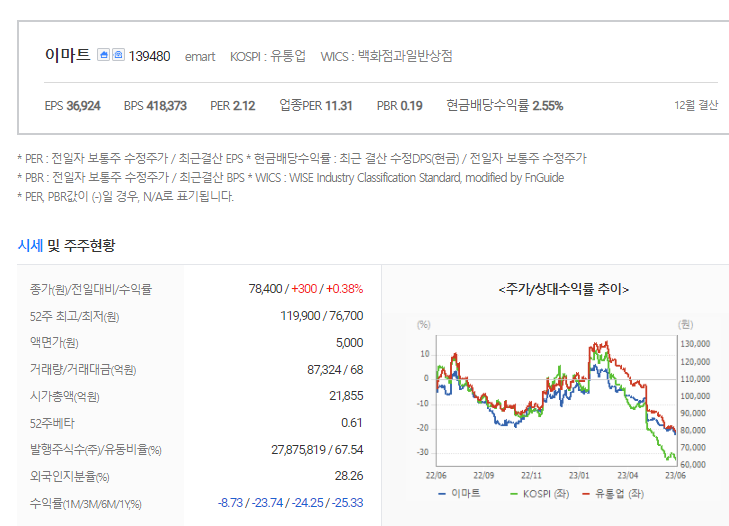Click the 주가/상대수익률 추이 chart title

[x=563, y=289]
